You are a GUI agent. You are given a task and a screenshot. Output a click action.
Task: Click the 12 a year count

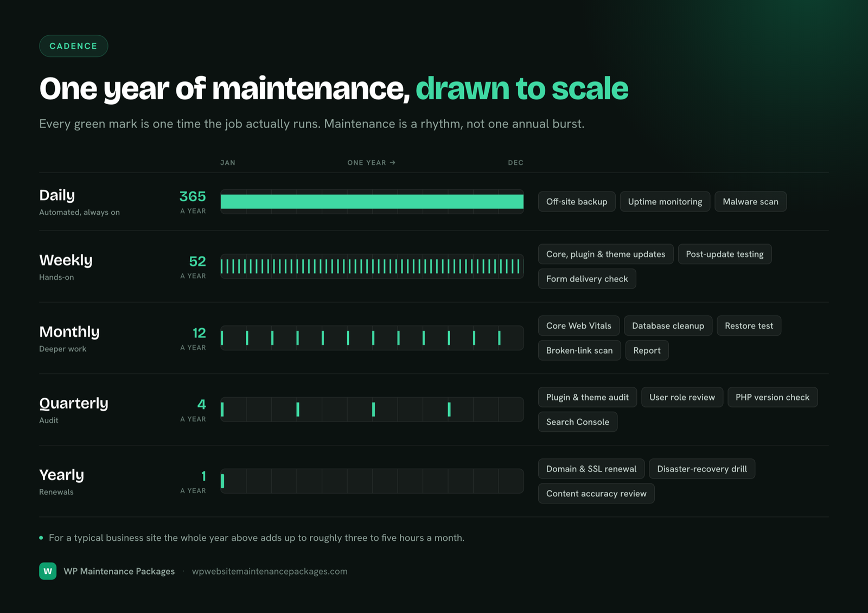193,339
